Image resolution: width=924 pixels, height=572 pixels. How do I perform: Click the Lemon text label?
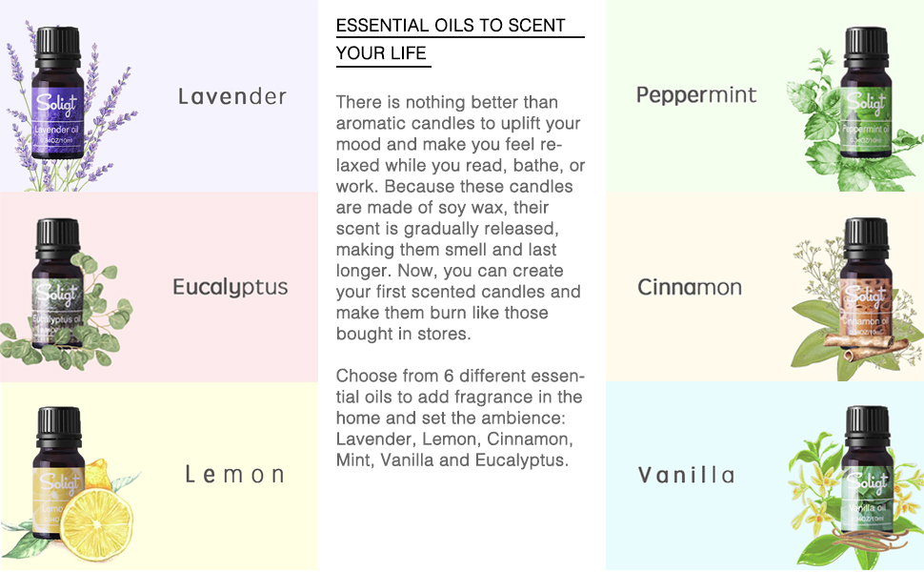(x=234, y=475)
